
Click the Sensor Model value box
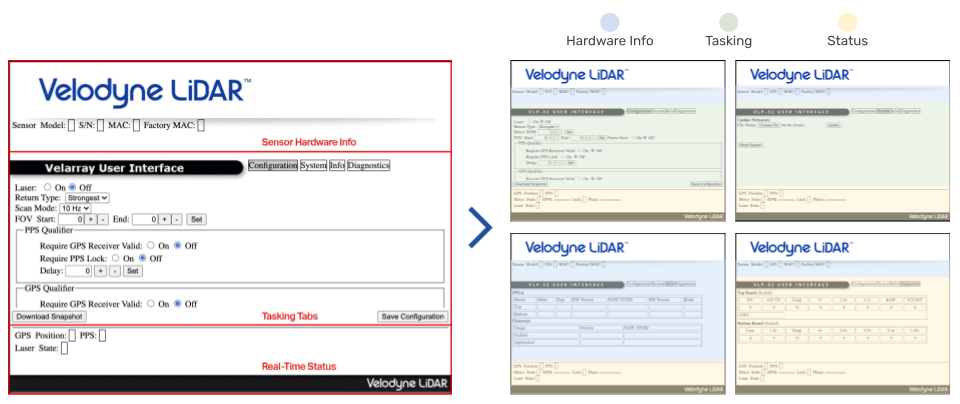coord(71,125)
